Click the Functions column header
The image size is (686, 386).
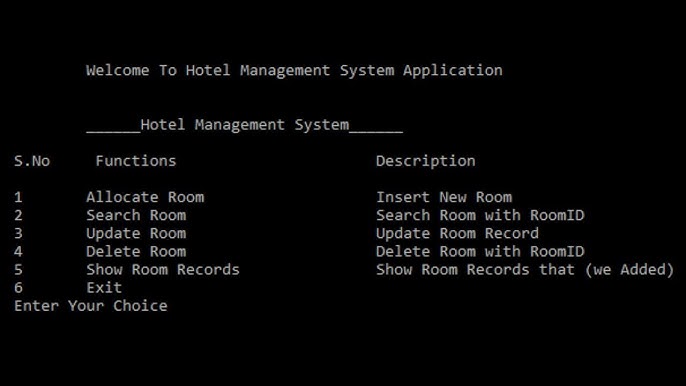[x=136, y=161]
